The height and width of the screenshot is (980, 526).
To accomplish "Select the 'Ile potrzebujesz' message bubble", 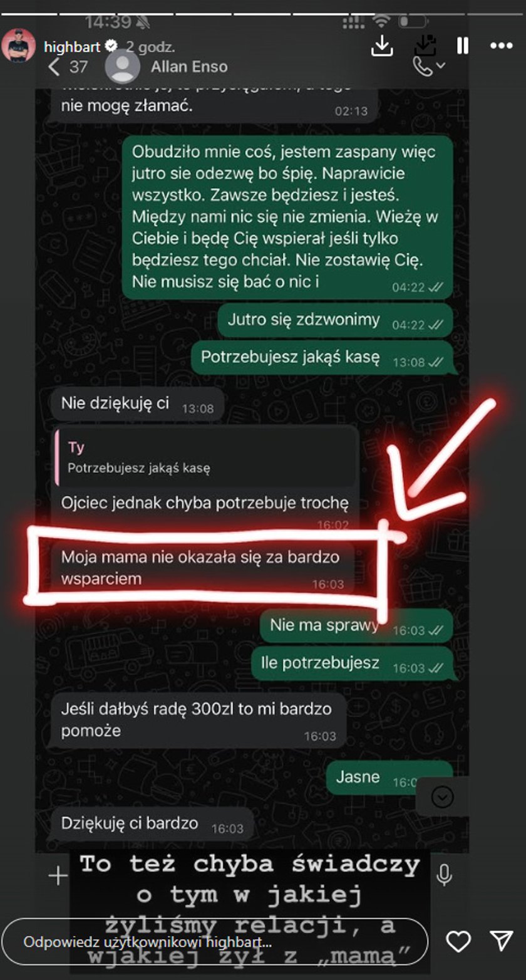I will 353,664.
